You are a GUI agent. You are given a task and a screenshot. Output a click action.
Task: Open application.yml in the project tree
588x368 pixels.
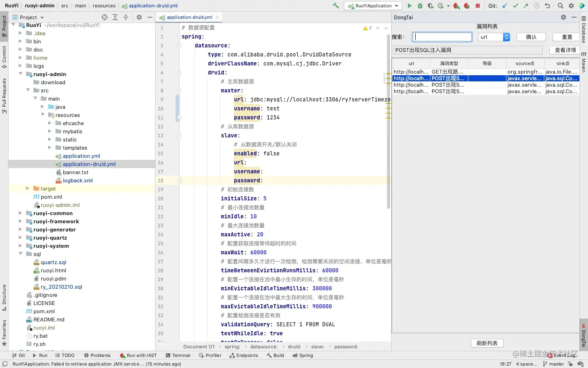81,156
